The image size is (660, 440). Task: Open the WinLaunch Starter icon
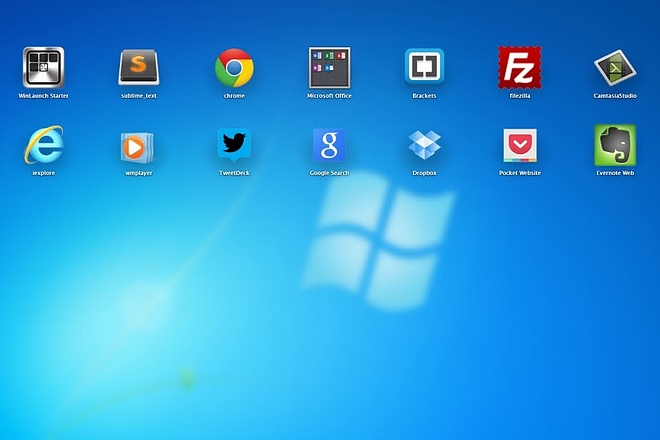click(43, 67)
